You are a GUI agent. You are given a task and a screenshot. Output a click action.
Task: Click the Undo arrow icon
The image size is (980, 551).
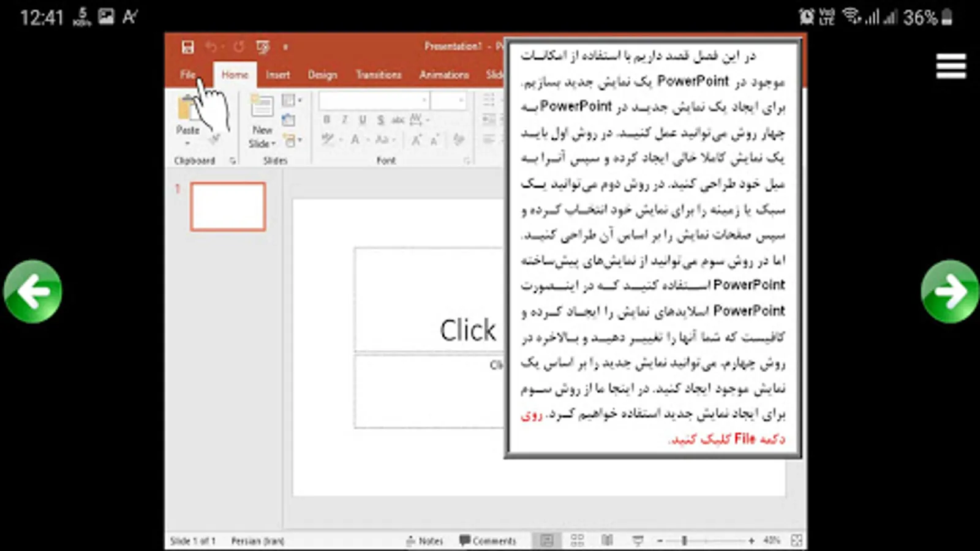[x=211, y=47]
